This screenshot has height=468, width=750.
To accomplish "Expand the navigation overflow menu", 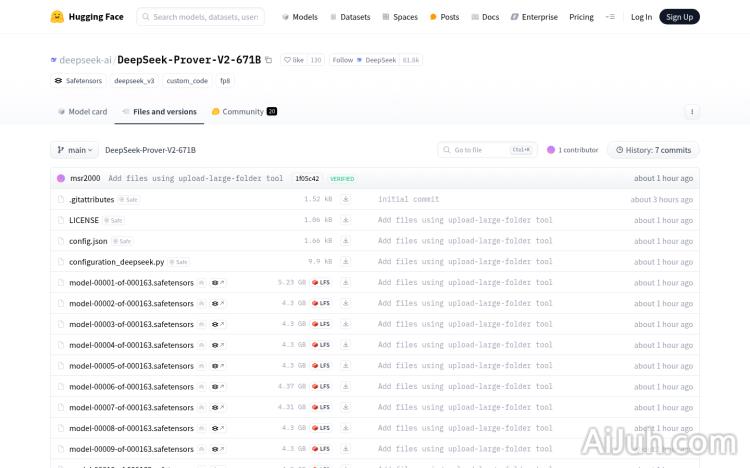I will click(x=610, y=17).
